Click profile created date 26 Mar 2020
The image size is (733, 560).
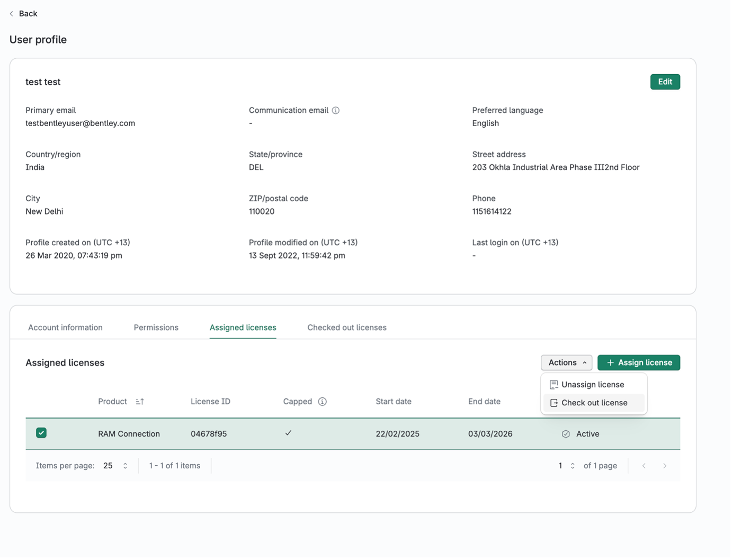tap(74, 255)
